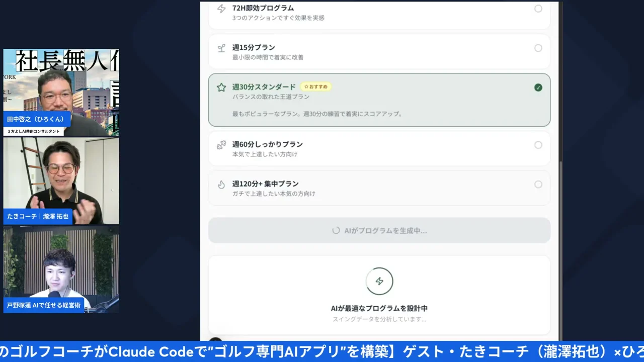Click the flame icon for 週120分+ 集中プラン
644x362 pixels.
(x=221, y=185)
